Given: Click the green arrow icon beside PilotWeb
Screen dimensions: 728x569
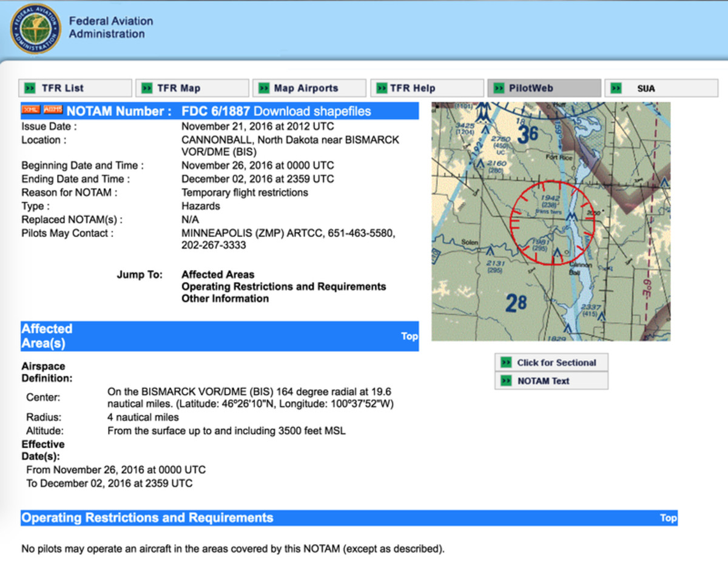Looking at the screenshot, I should tap(499, 89).
